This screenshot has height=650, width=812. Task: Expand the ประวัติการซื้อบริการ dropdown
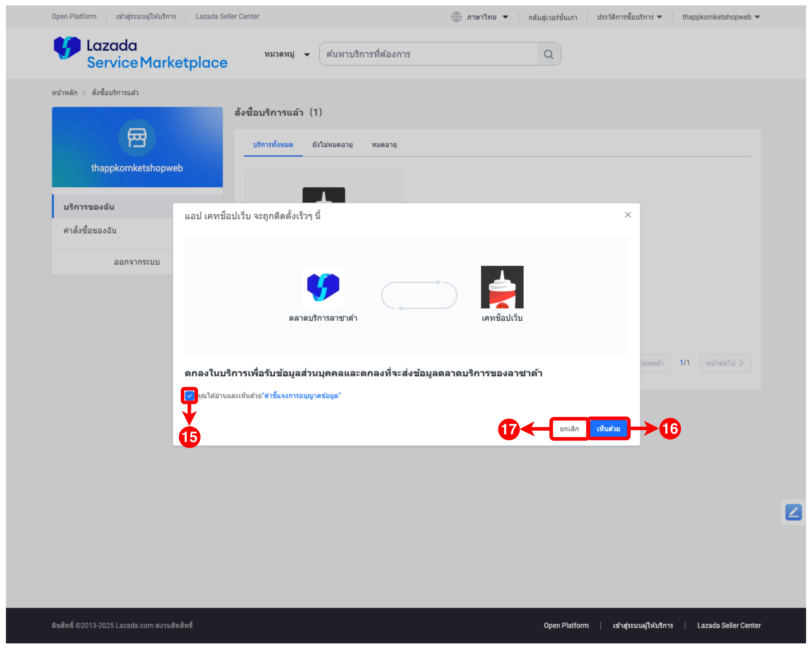[629, 17]
